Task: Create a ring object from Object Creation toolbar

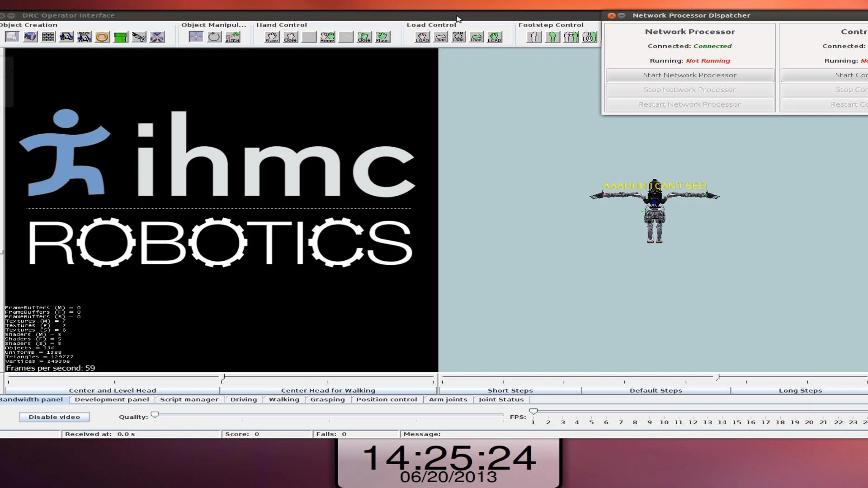Action: tap(102, 37)
